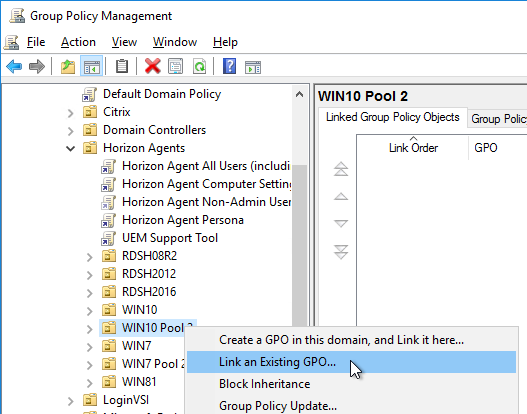Screen dimensions: 527x414
Task: Open the File menu
Action: point(36,42)
